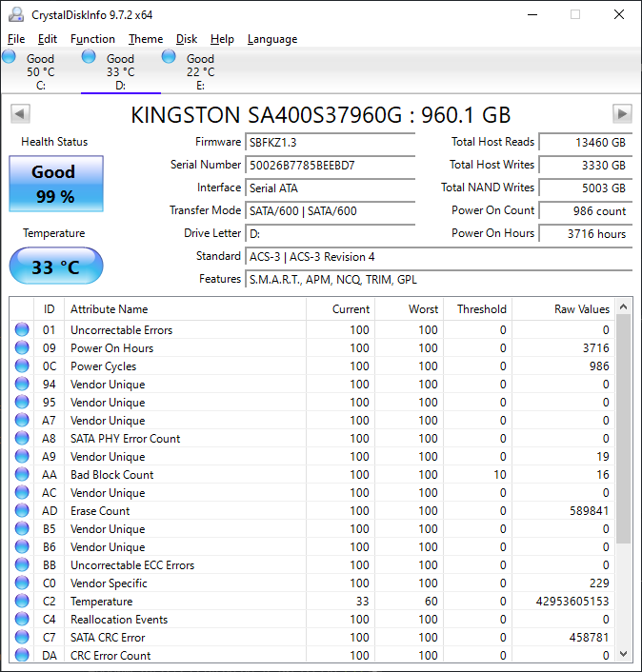Click the 33 °C temperature button
Screen dimensions: 642x672
(x=56, y=266)
